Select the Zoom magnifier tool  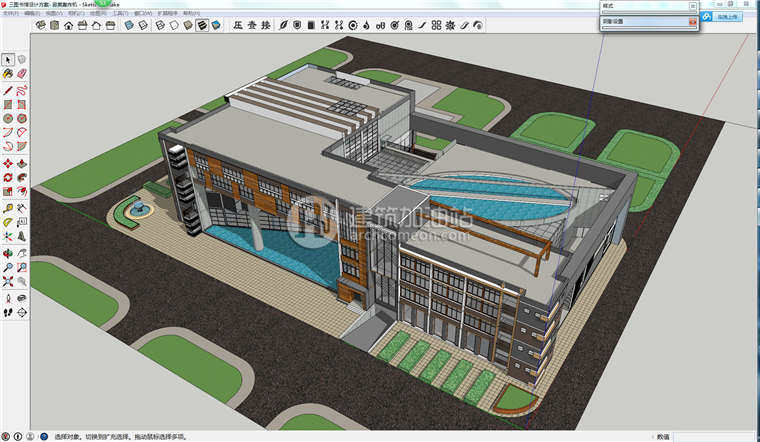point(8,268)
